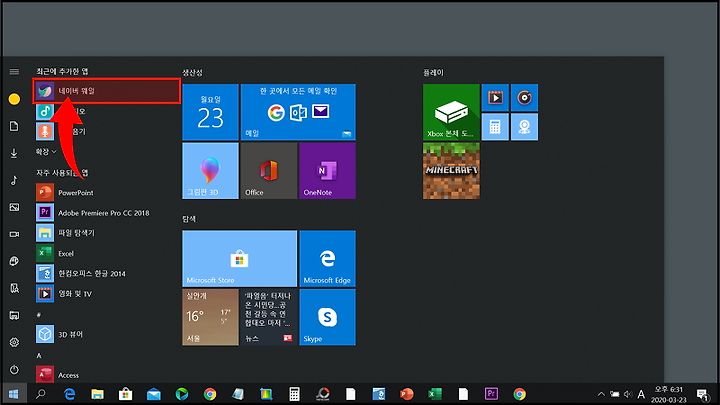Open File Explorer (파일 탐색기) from app list

107,233
